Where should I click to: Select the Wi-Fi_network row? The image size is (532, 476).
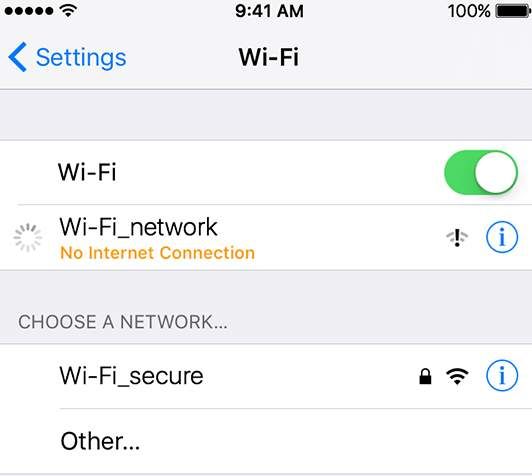[x=266, y=237]
